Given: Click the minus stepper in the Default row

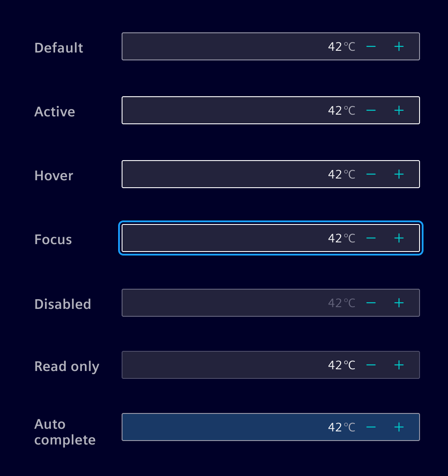Looking at the screenshot, I should pos(371,46).
